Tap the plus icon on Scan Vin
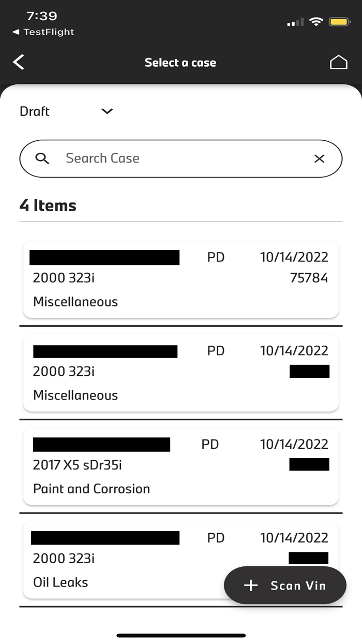This screenshot has width=362, height=644. point(251,586)
